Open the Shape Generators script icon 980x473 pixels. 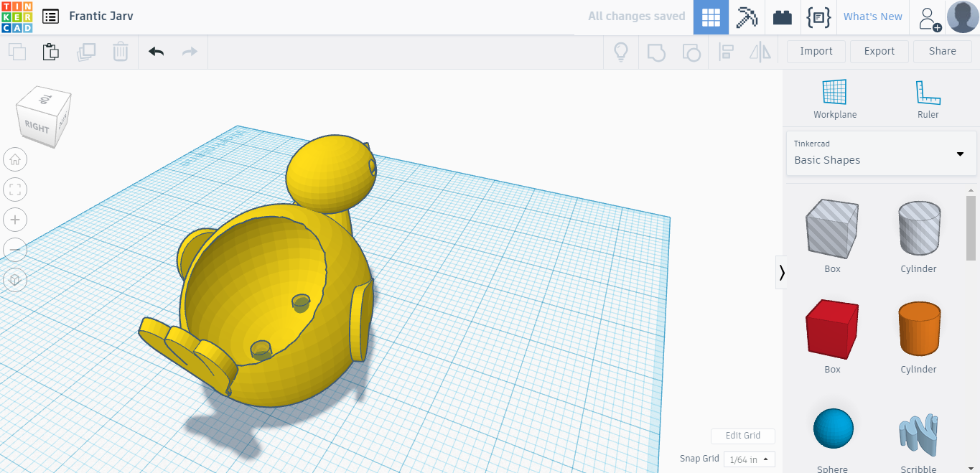[x=818, y=17]
